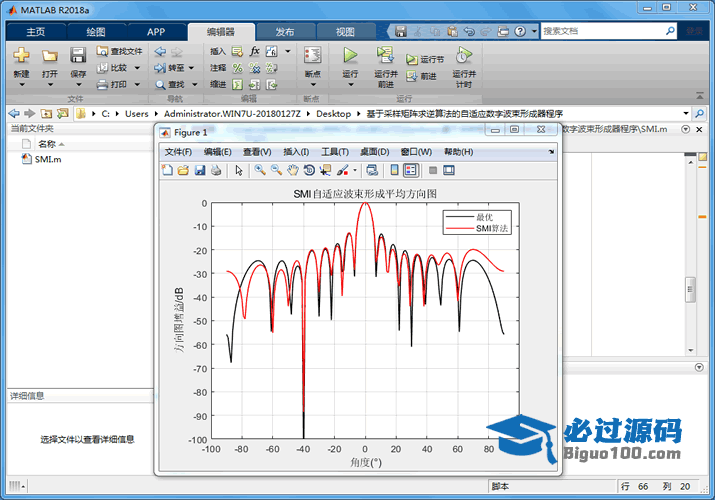Viewport: 715px width, 500px height.
Task: Select the Pan hand tool
Action: pyautogui.click(x=292, y=170)
